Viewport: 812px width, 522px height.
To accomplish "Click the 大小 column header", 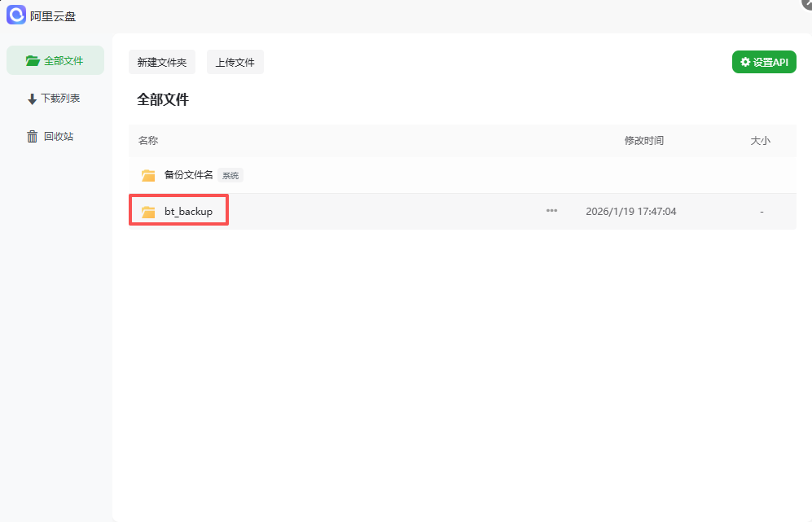I will [761, 140].
